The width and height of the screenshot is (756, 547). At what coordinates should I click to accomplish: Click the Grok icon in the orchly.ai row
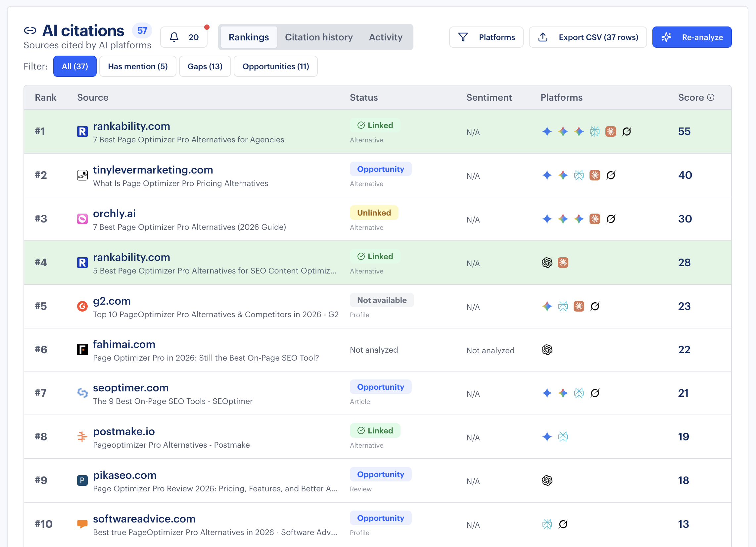[x=611, y=219]
